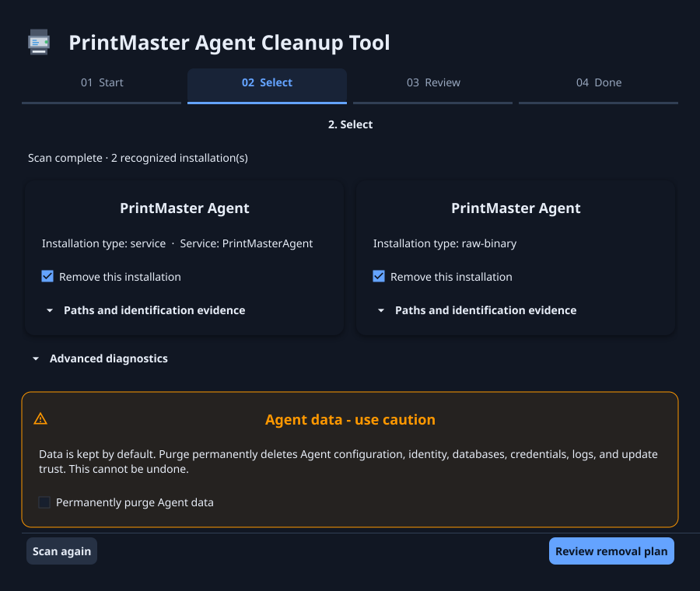Go to the 01 Start step tab
This screenshot has height=591, width=700.
tap(102, 86)
